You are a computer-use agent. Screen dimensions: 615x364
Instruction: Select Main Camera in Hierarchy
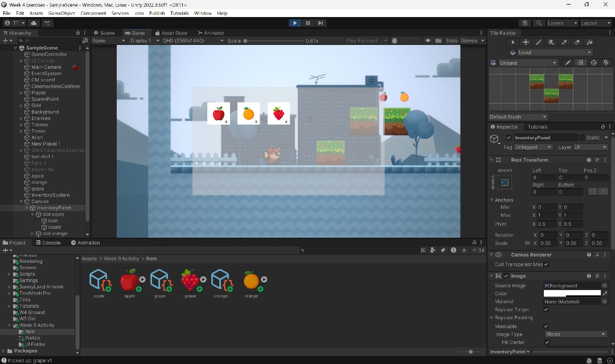(46, 67)
